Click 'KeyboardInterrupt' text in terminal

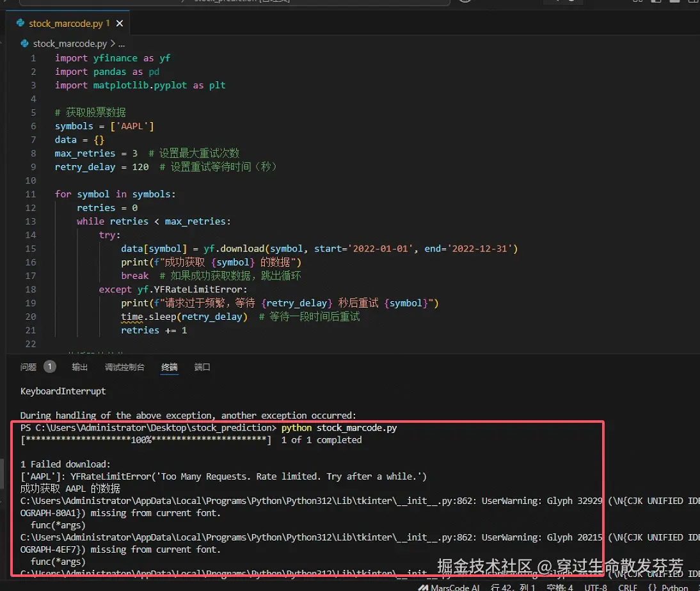tap(63, 391)
